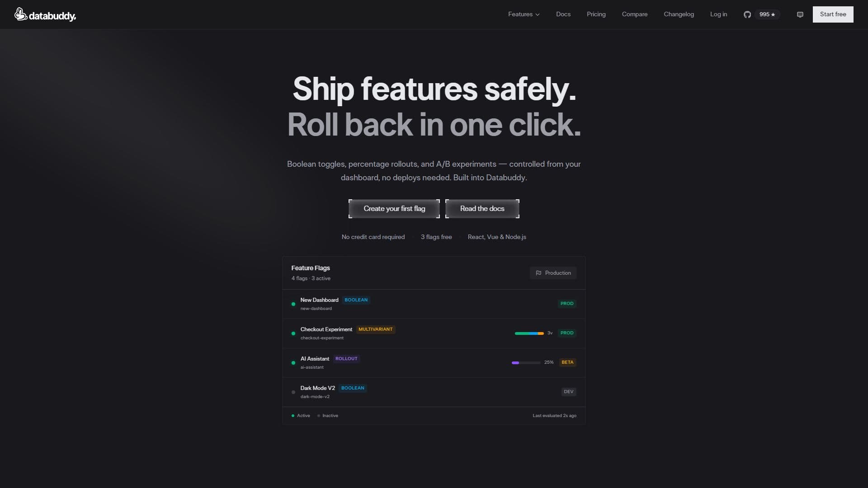The width and height of the screenshot is (868, 488).
Task: Click the New Dashboard active status dot
Action: [293, 304]
